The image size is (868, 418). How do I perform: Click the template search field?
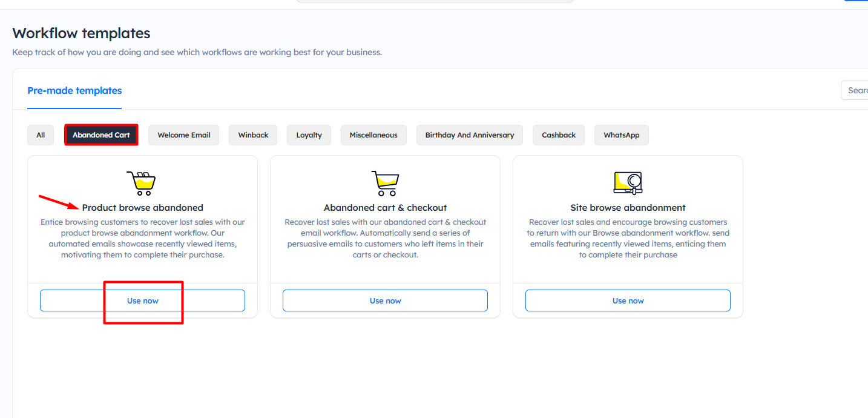856,90
